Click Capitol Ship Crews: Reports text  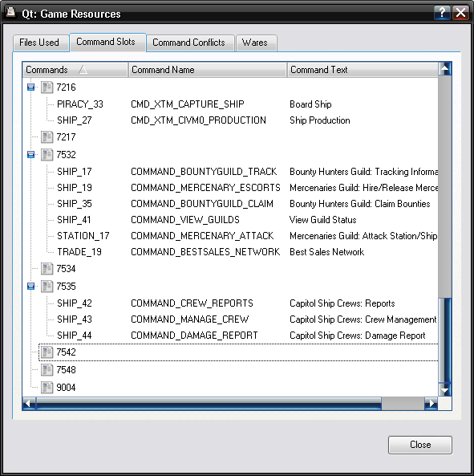coord(342,303)
